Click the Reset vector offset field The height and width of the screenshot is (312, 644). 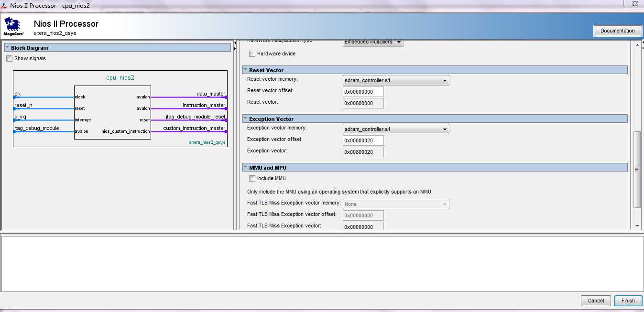point(363,92)
